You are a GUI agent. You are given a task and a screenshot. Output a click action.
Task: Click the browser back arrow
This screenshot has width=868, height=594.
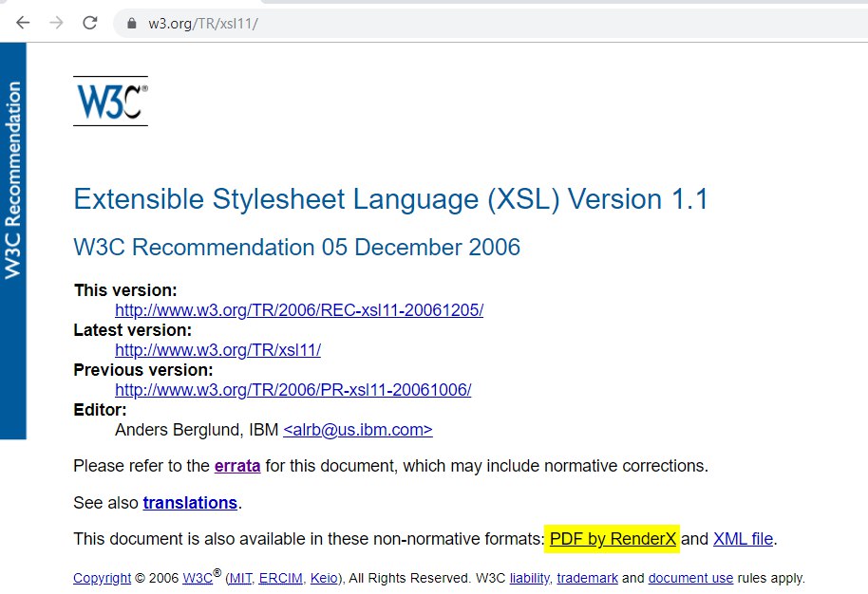23,23
